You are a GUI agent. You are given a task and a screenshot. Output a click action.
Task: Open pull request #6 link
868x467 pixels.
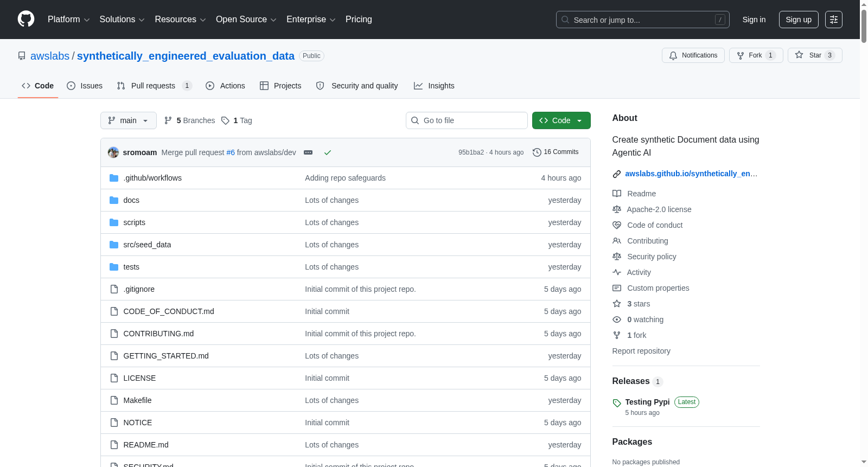pyautogui.click(x=231, y=152)
